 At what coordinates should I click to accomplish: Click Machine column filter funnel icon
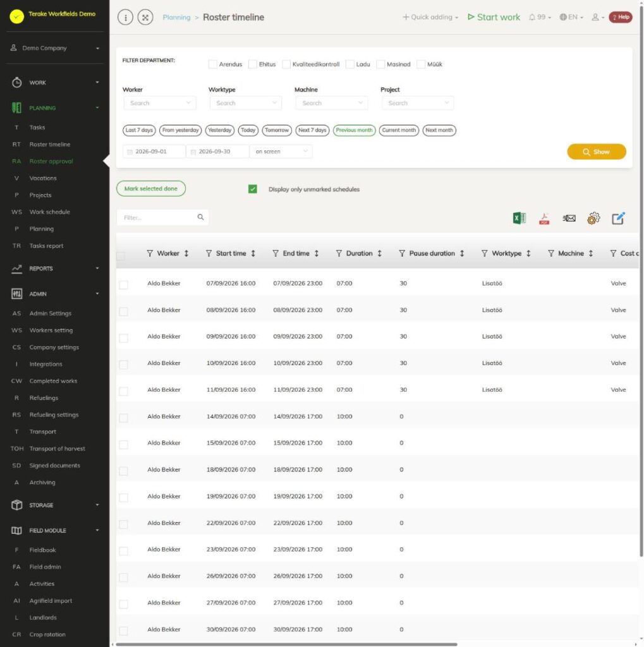pos(550,253)
